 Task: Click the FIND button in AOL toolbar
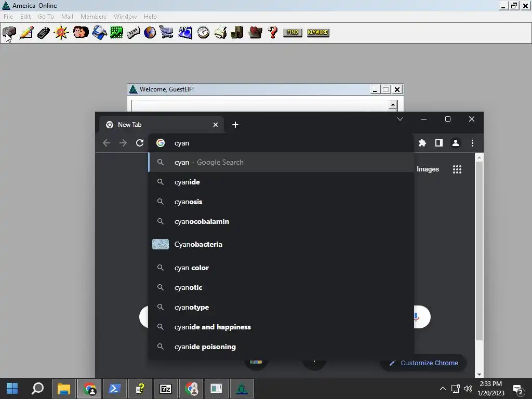292,33
